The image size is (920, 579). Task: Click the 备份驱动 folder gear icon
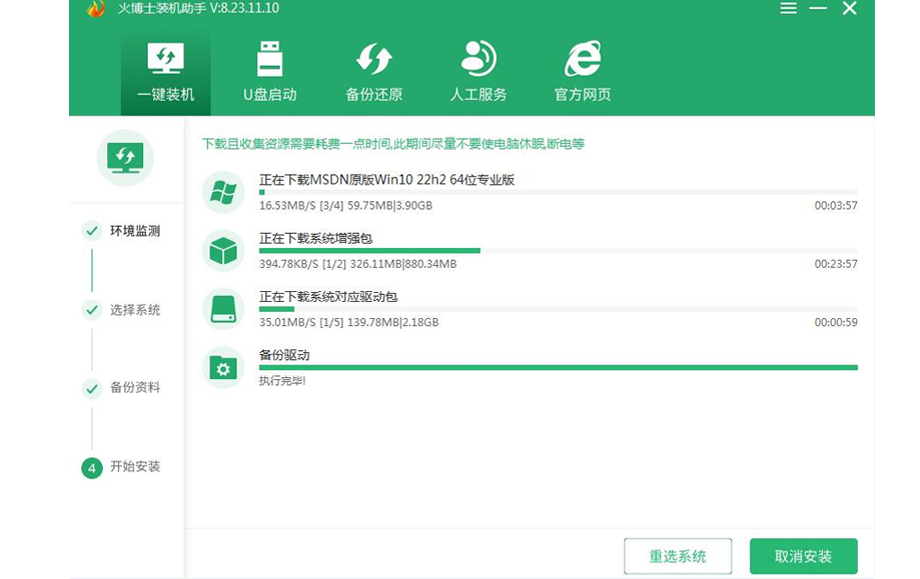tap(223, 367)
